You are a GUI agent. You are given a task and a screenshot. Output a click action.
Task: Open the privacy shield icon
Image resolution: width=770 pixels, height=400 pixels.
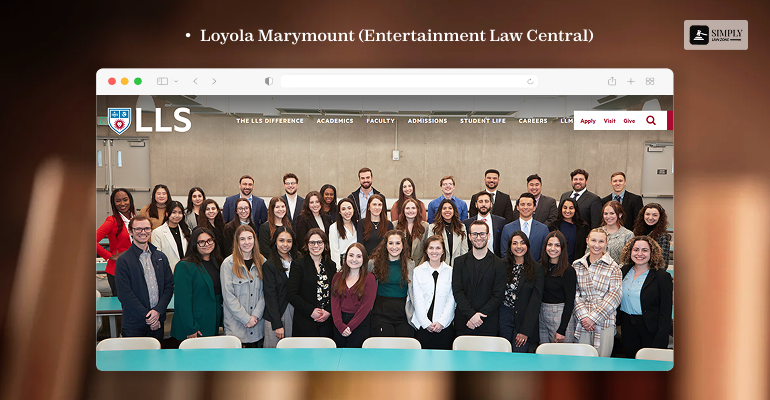[x=269, y=81]
